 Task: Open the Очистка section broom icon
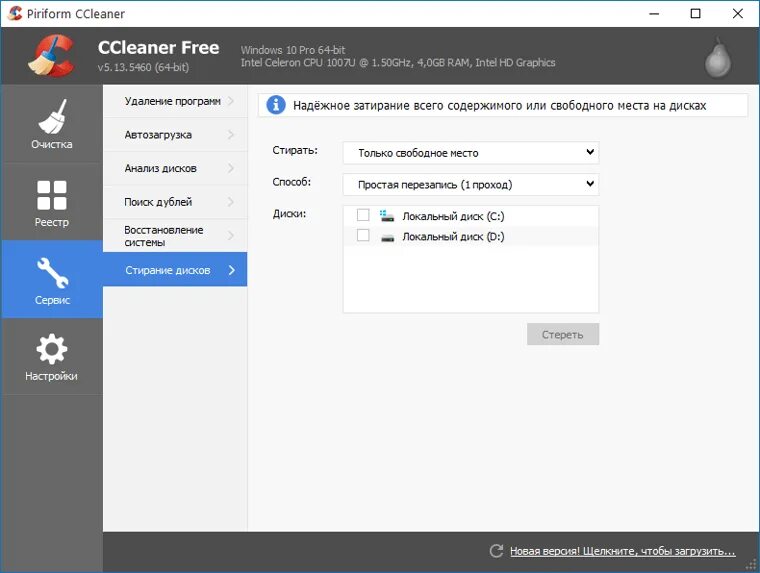(52, 116)
